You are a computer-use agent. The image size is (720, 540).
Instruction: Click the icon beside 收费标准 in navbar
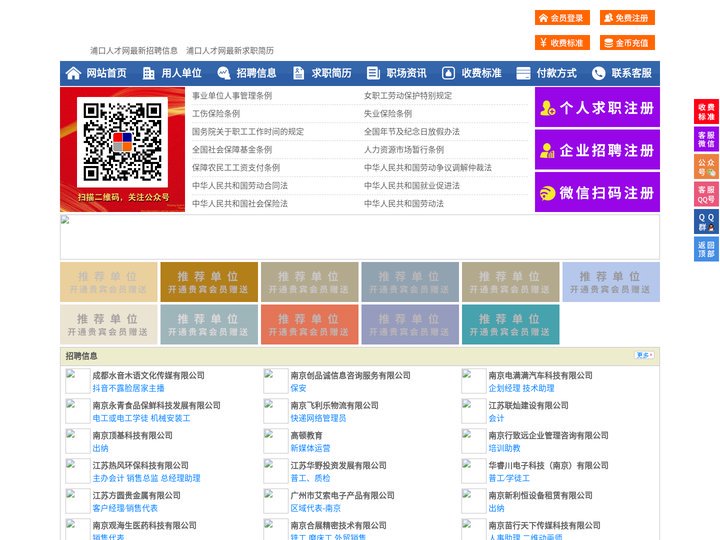click(448, 73)
